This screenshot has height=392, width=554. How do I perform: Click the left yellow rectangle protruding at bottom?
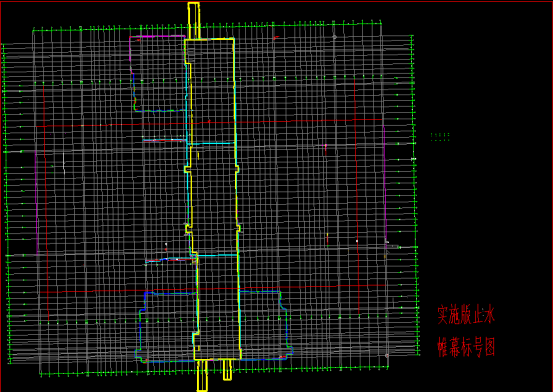(202, 375)
